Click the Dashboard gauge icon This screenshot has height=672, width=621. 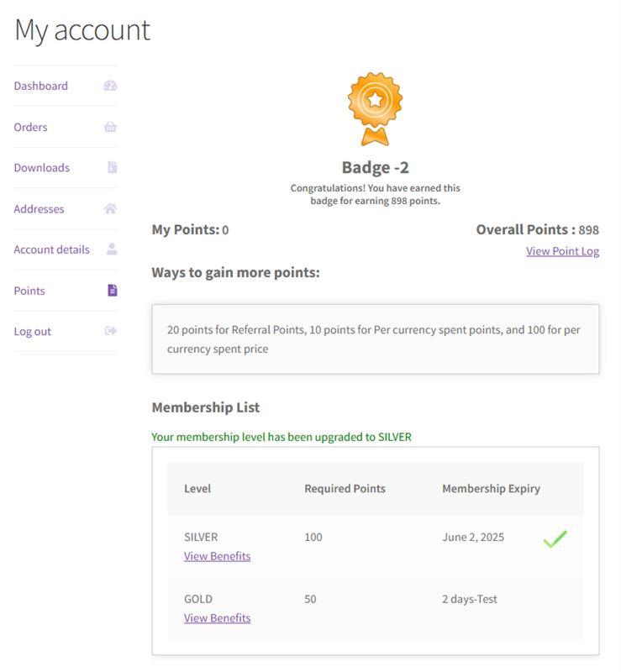(x=110, y=86)
